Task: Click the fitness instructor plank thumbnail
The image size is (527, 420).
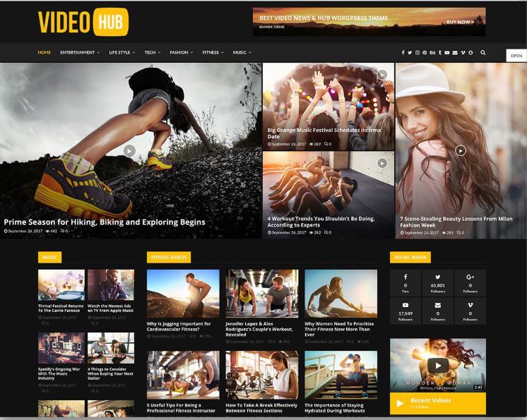Action: click(183, 375)
